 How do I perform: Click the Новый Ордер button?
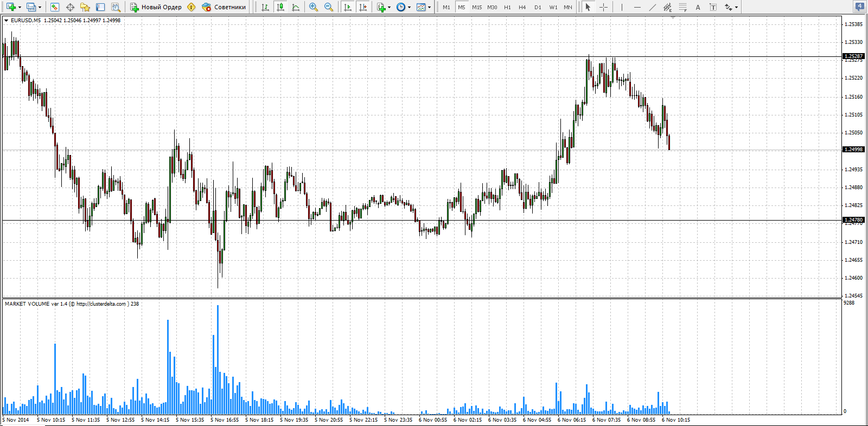coord(156,7)
